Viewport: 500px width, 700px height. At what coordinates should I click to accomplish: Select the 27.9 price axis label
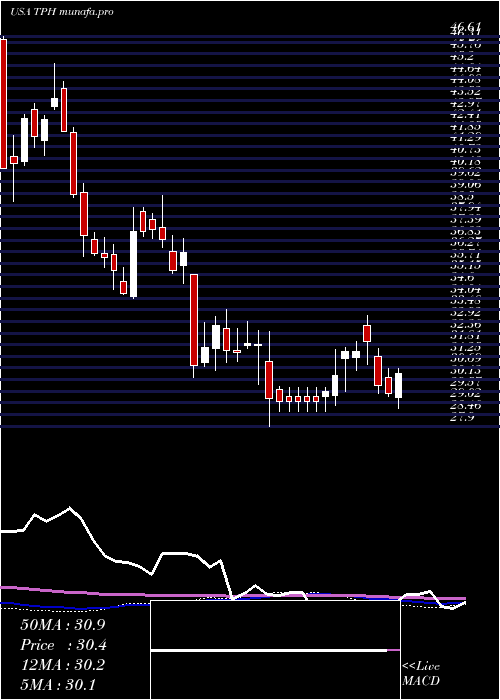[462, 419]
